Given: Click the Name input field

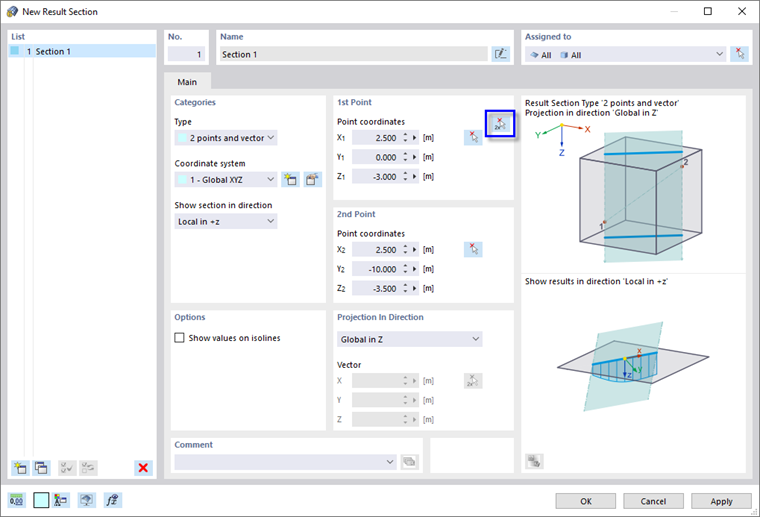Looking at the screenshot, I should (353, 54).
